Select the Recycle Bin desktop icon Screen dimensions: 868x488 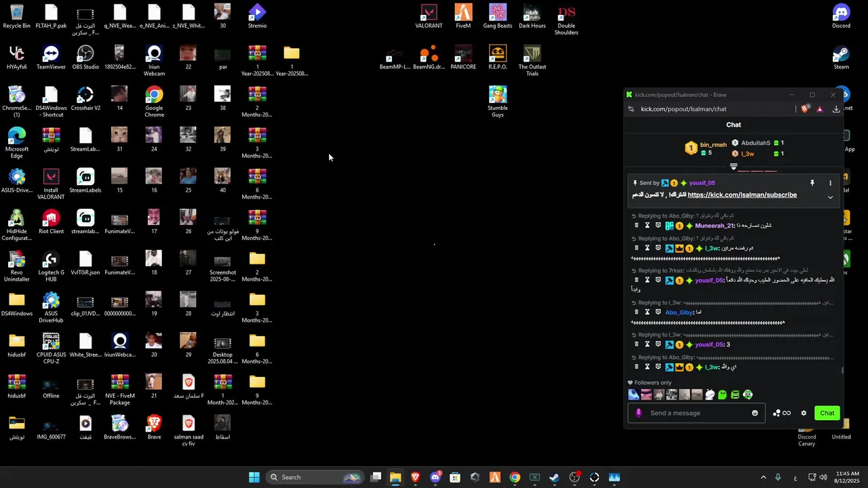pyautogui.click(x=17, y=16)
